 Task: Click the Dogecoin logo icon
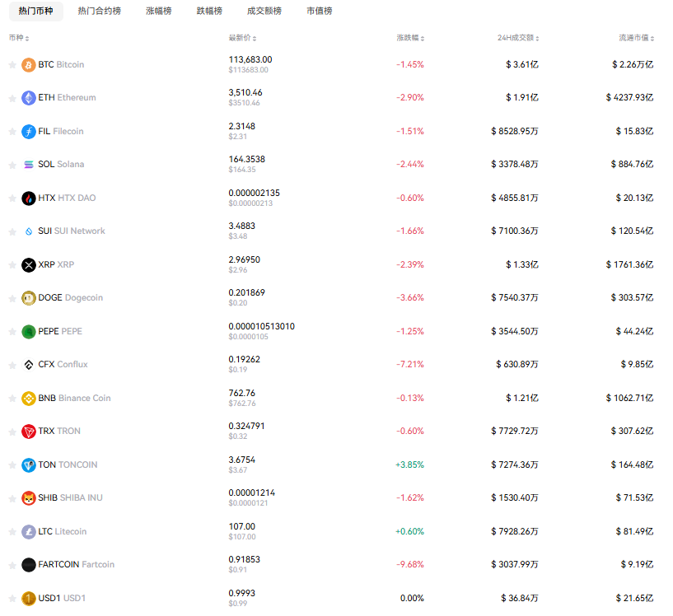[x=29, y=298]
